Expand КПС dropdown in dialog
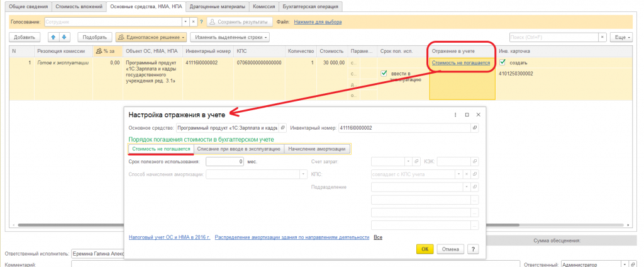The height and width of the screenshot is (267, 644). click(459, 174)
